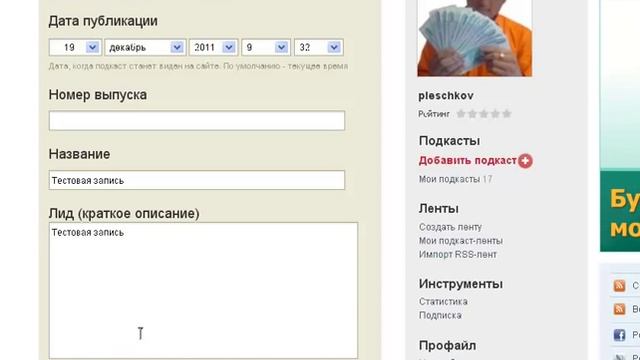This screenshot has height=360, width=640.
Task: Click the Ленты section heading
Action: tap(439, 209)
